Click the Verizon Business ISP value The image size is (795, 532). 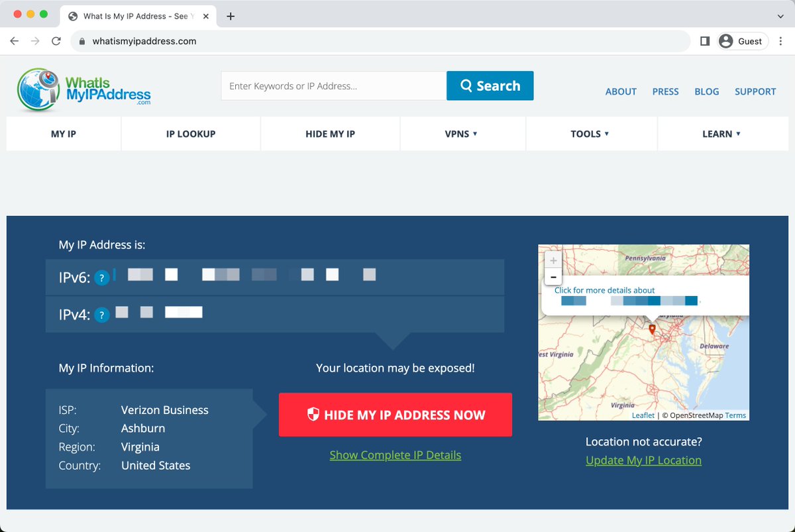click(165, 410)
